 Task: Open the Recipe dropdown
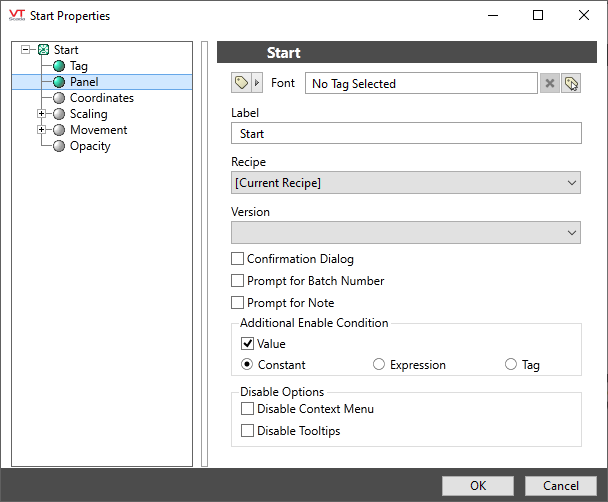[x=406, y=183]
